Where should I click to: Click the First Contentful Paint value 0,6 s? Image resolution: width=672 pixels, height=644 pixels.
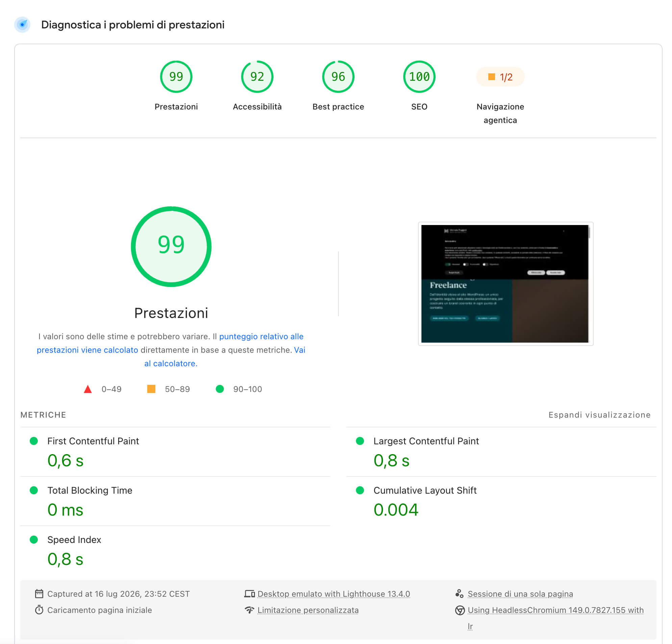65,461
